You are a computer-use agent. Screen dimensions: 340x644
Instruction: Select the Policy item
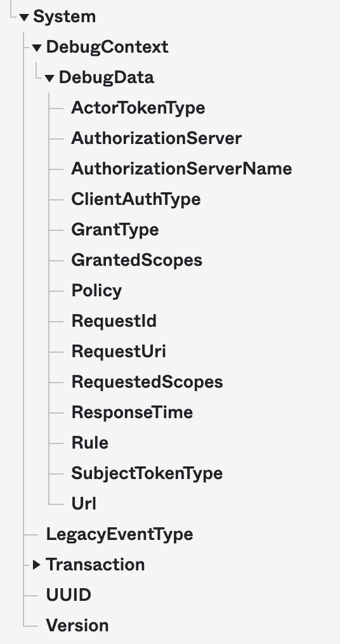click(96, 291)
